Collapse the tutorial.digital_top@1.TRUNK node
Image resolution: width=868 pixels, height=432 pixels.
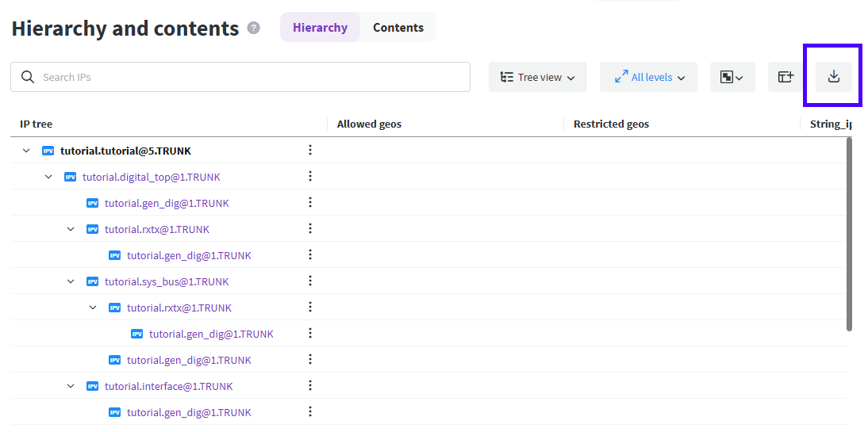pyautogui.click(x=48, y=177)
